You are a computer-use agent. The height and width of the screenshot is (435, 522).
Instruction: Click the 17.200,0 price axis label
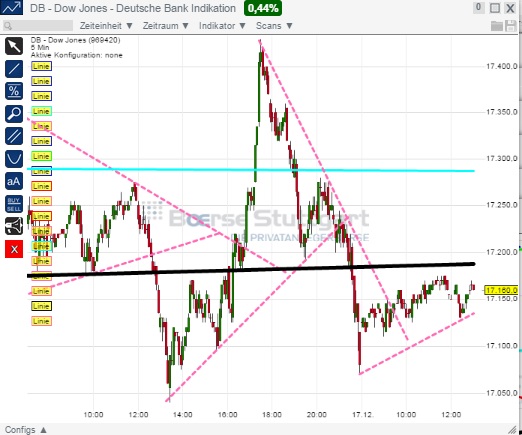pyautogui.click(x=502, y=252)
